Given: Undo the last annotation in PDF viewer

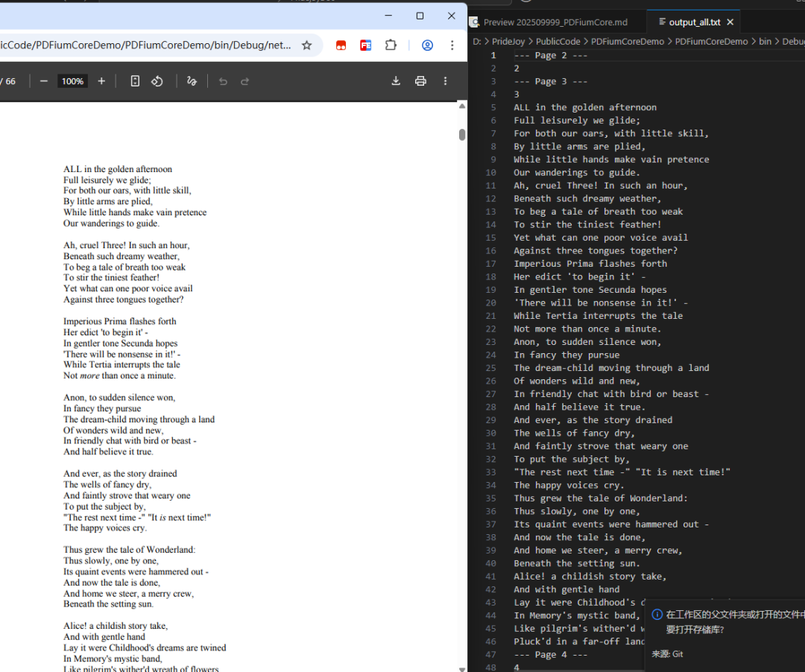Looking at the screenshot, I should pos(223,80).
